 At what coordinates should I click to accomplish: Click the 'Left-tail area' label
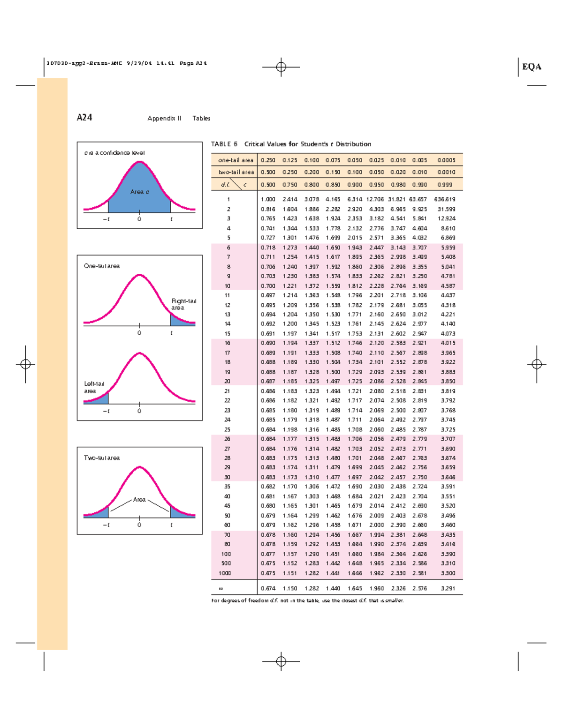[94, 388]
